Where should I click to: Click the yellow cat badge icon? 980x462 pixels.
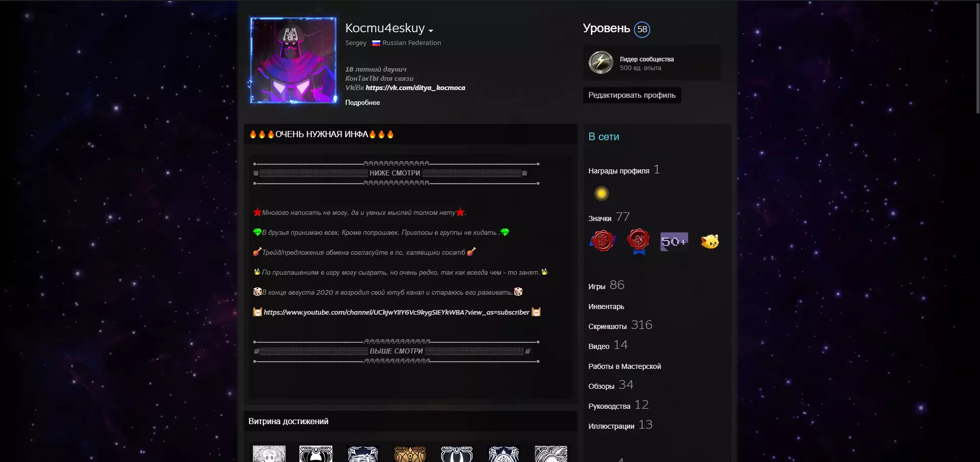point(710,241)
